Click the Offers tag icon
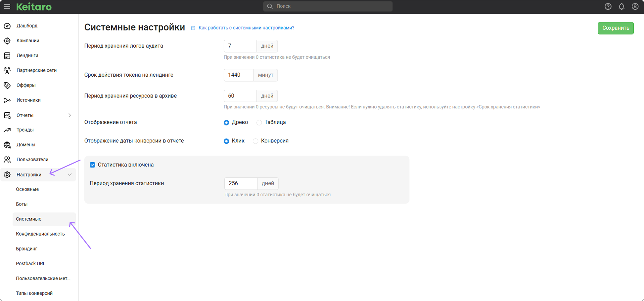This screenshot has height=301, width=644. (7, 85)
